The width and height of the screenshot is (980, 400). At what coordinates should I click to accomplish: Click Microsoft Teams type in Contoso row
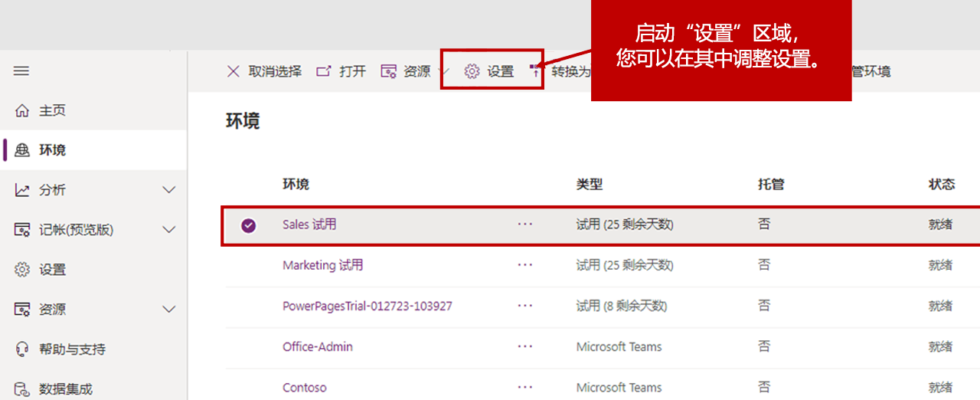[619, 387]
